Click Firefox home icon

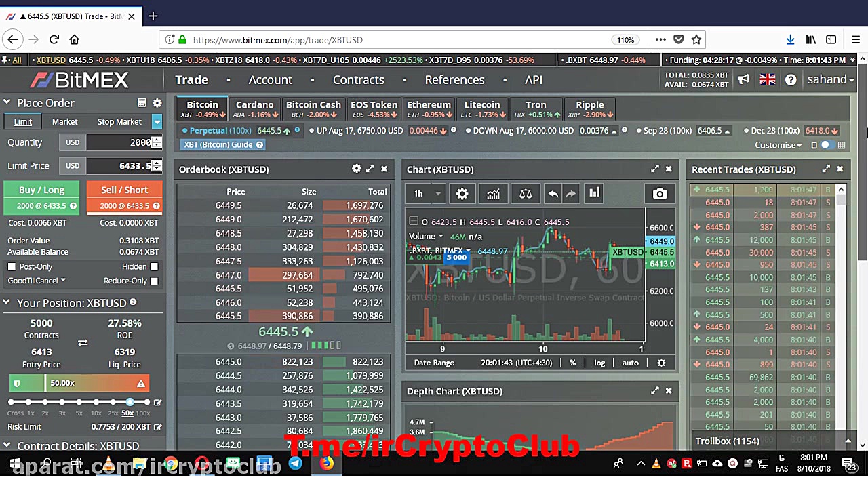(x=75, y=39)
